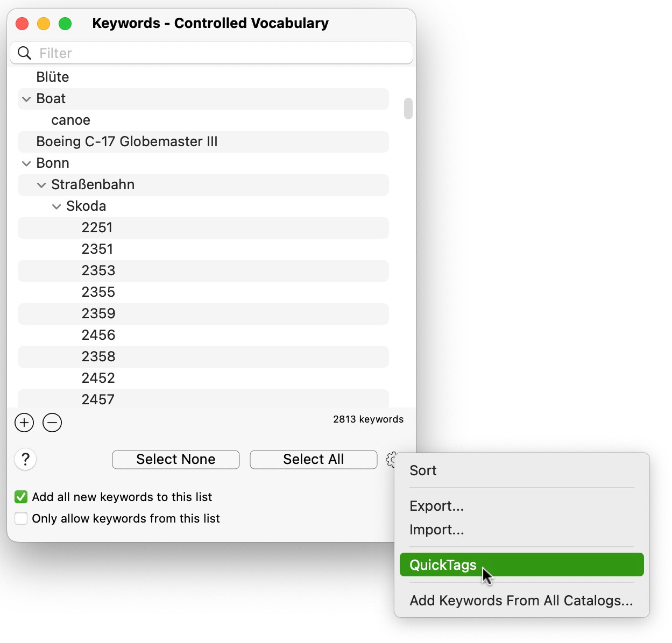Uncheck Add all new keywords to this list
This screenshot has width=672, height=643.
[x=20, y=497]
